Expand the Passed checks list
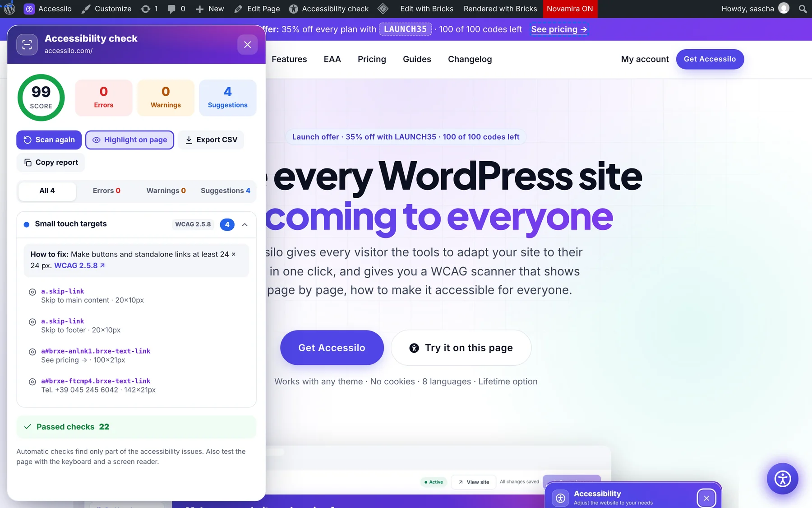This screenshot has height=508, width=812. (136, 427)
